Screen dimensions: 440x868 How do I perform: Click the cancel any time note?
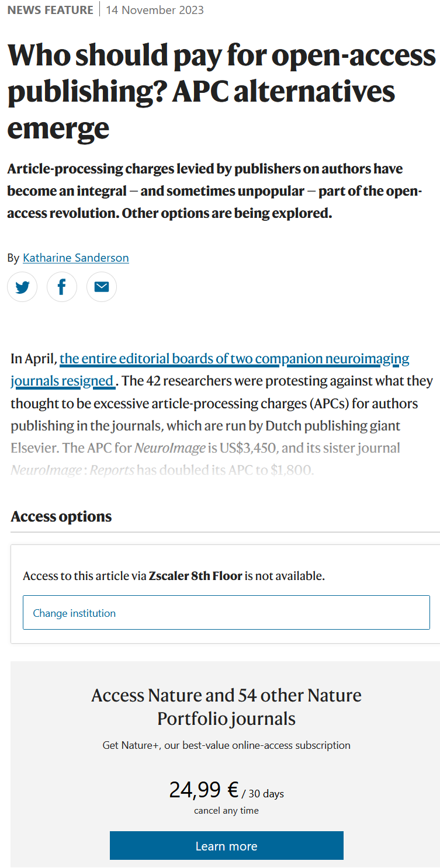[x=226, y=811]
